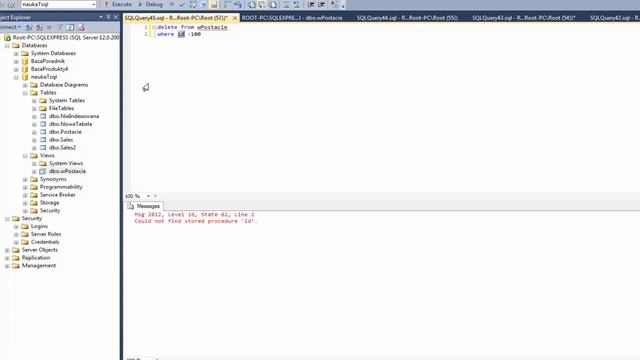Expand the System Databases node
The width and height of the screenshot is (640, 360).
point(16,53)
